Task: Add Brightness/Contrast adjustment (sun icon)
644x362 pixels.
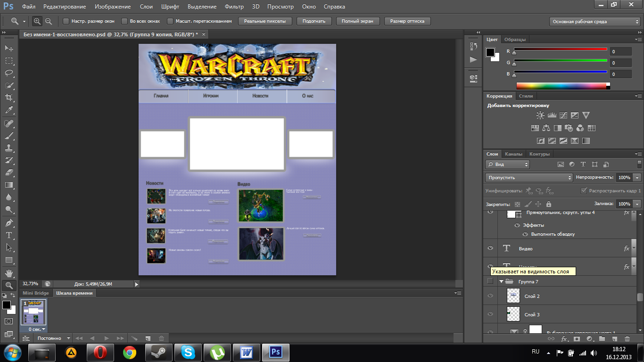Action: (x=540, y=115)
